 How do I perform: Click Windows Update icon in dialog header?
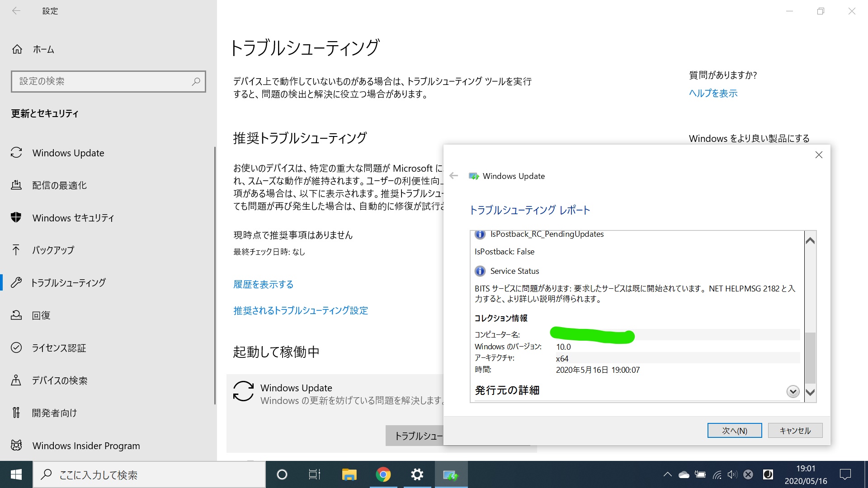click(x=474, y=176)
